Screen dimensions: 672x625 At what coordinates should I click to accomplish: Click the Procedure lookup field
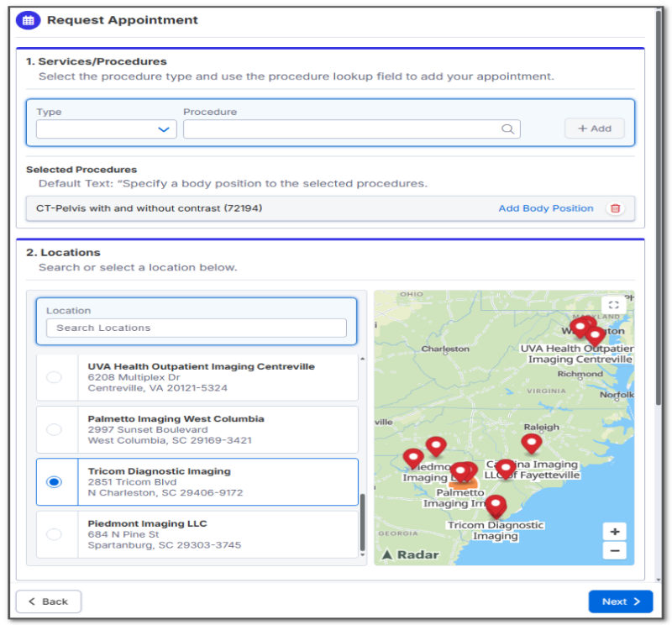(351, 129)
